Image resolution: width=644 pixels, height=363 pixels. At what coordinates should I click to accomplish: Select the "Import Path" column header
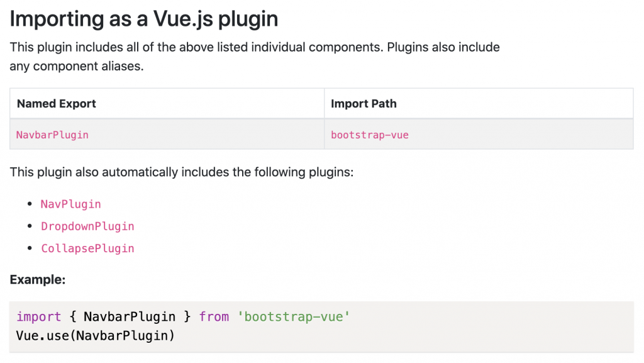364,104
